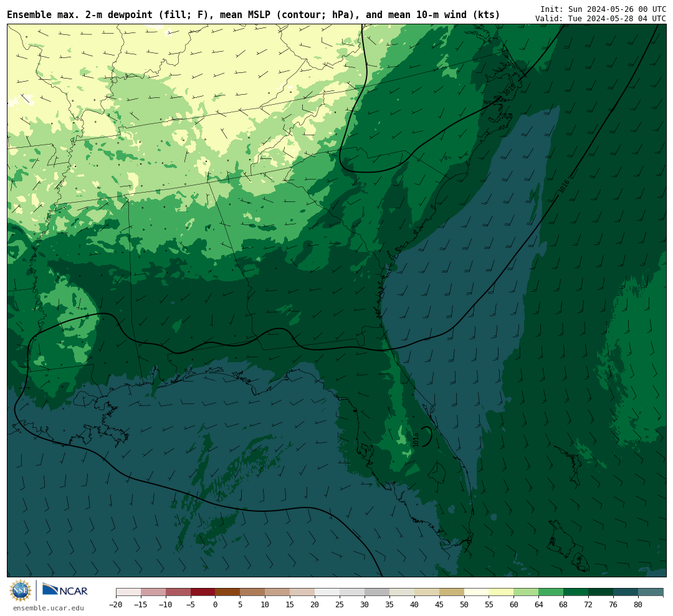The height and width of the screenshot is (616, 673).
Task: Pick the khaki swatch between 45 and 50
Action: (x=452, y=592)
